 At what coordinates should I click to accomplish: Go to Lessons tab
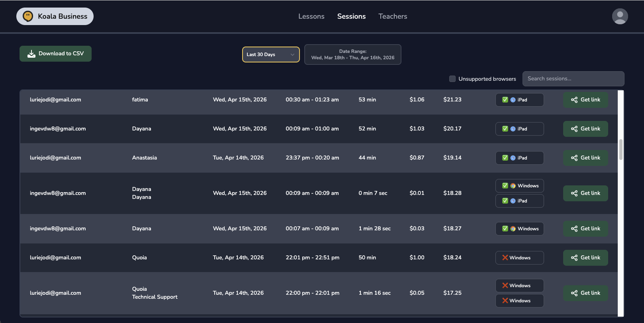(311, 16)
